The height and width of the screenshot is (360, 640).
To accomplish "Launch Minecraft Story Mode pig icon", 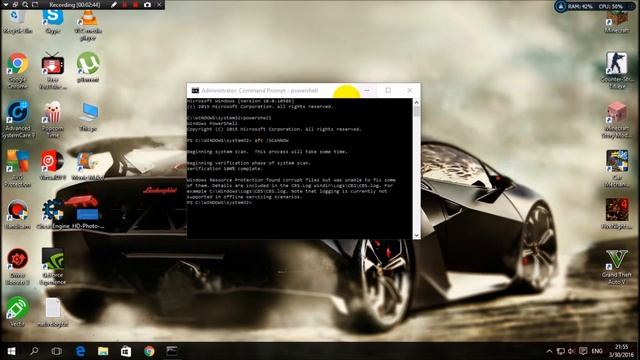I will pyautogui.click(x=617, y=119).
